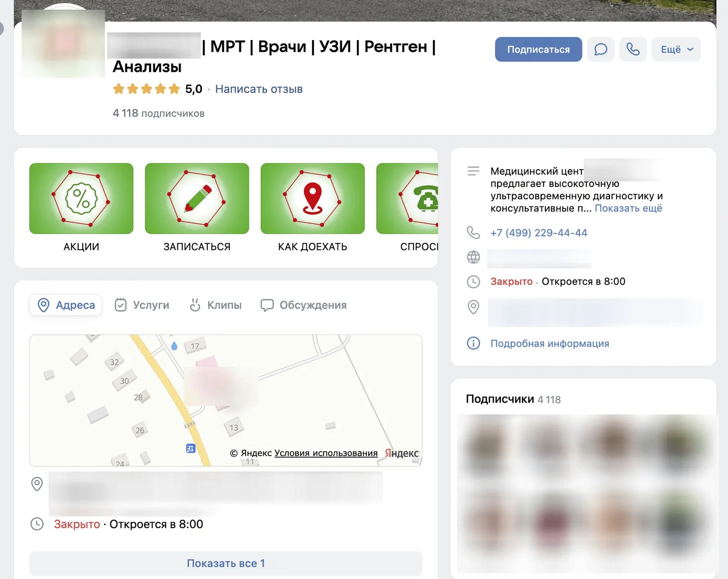Click the bus stop marker on map
This screenshot has width=728, height=579.
(191, 449)
